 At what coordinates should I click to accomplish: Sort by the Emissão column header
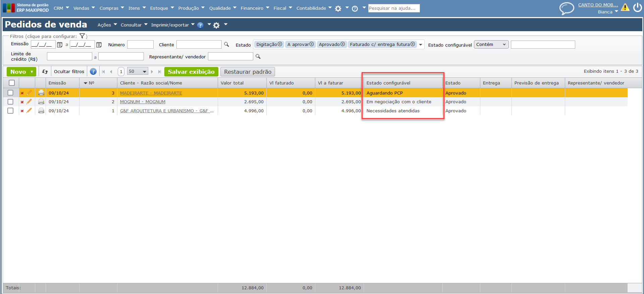57,83
